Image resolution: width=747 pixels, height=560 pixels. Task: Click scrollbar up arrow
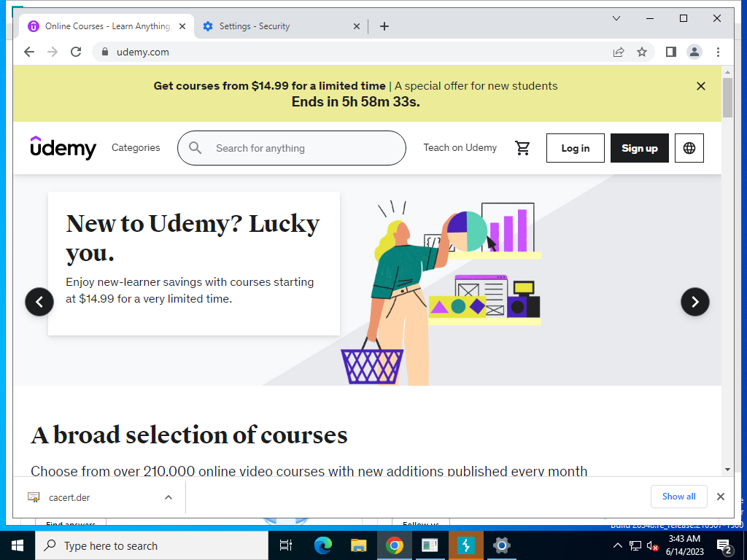(727, 72)
